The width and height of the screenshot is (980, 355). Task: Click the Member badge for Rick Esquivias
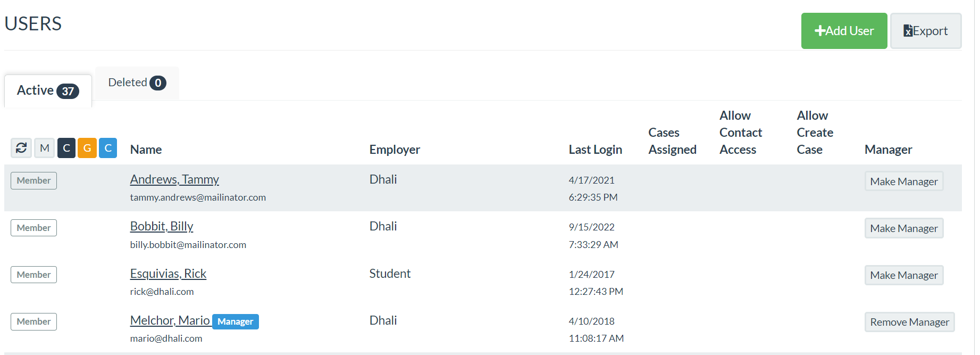pos(33,275)
